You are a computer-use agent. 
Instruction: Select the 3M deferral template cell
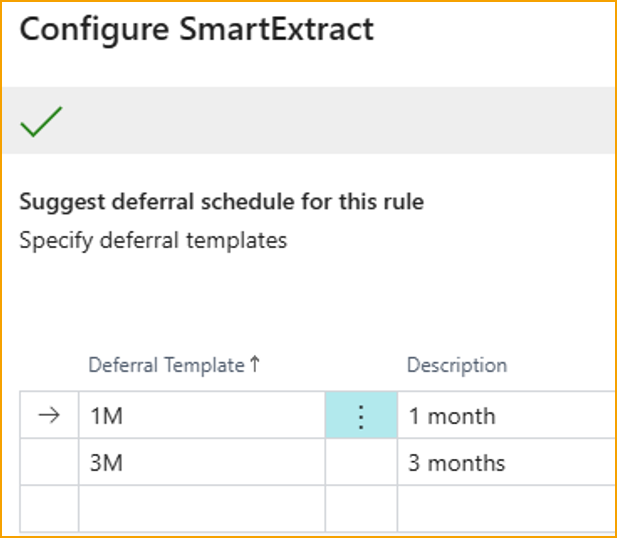(x=200, y=463)
